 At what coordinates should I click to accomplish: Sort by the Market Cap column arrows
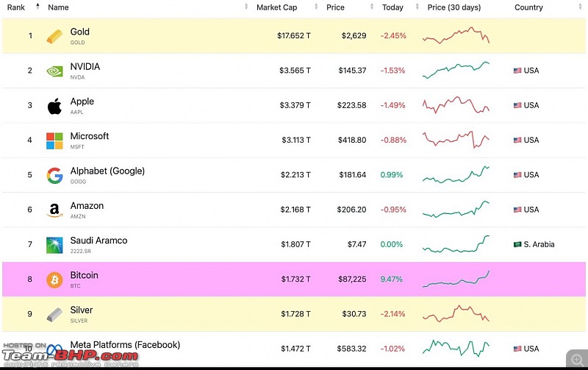pos(316,7)
